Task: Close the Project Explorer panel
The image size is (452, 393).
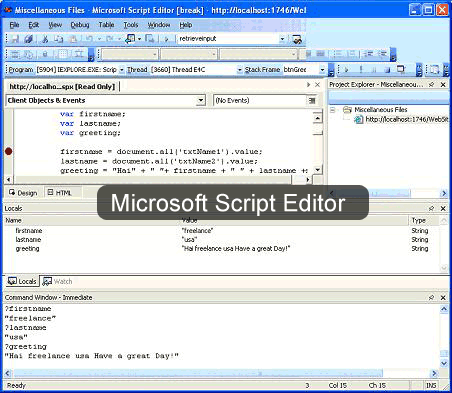Action: click(x=443, y=85)
